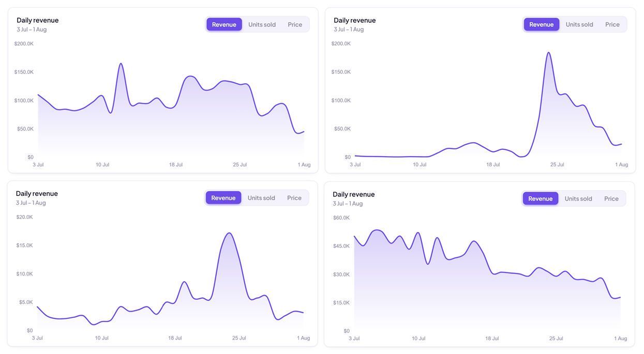
Task: Click "3 Jul – 1 Aug" range in top-right card
Action: pyautogui.click(x=349, y=29)
